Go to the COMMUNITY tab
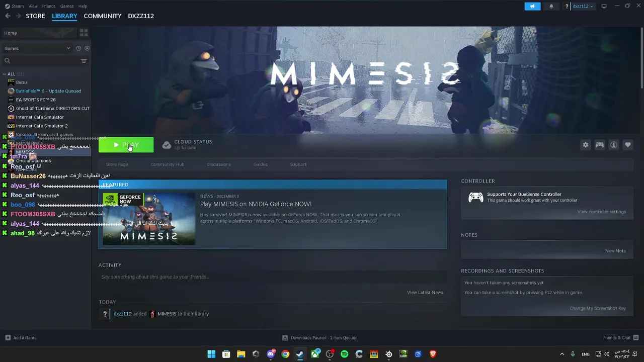644x362 pixels. tap(103, 16)
